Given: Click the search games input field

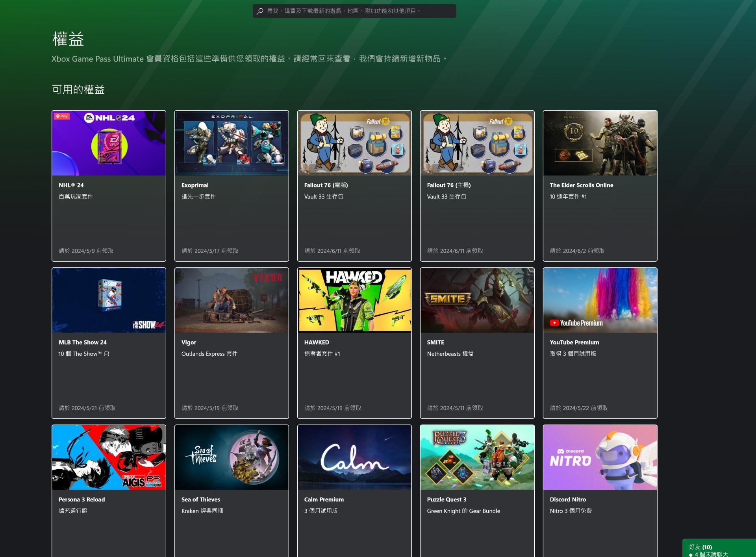Looking at the screenshot, I should click(x=354, y=11).
